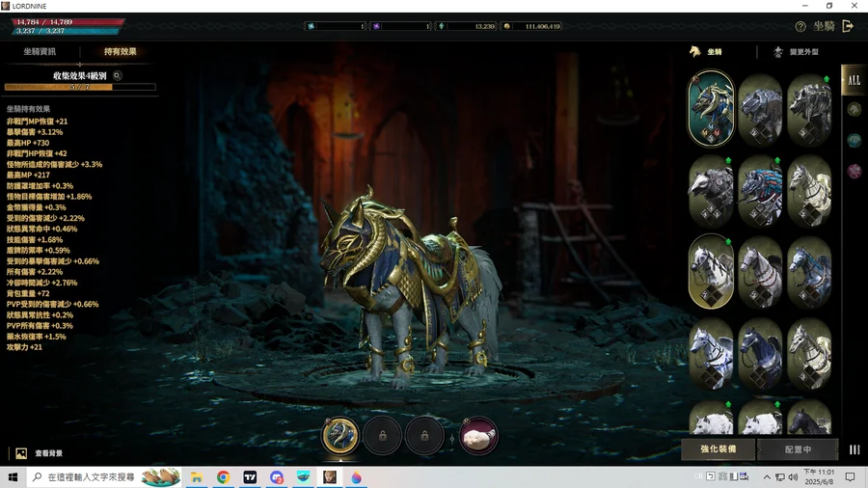This screenshot has height=488, width=868.
Task: Click the 最高MP +217 effect line
Action: coord(28,175)
